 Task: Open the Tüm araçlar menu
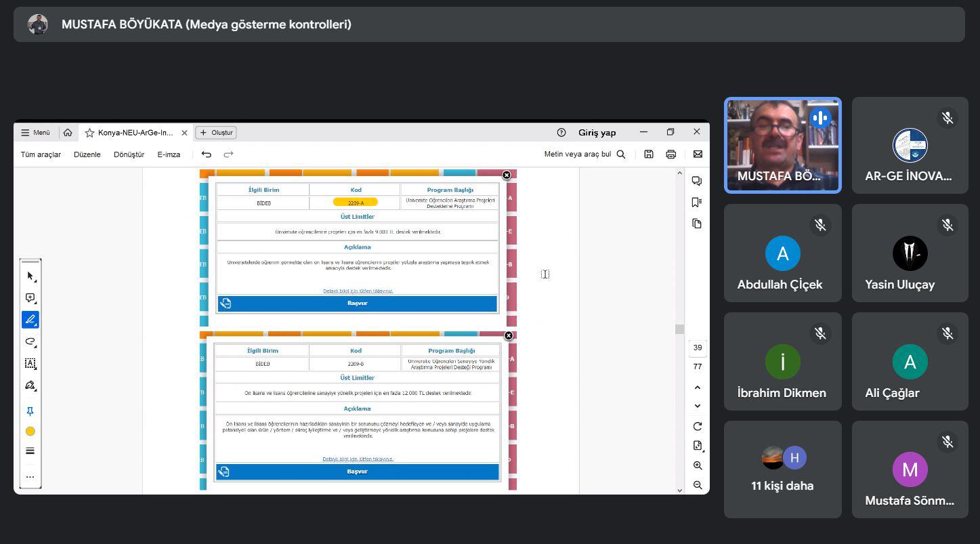tap(41, 154)
